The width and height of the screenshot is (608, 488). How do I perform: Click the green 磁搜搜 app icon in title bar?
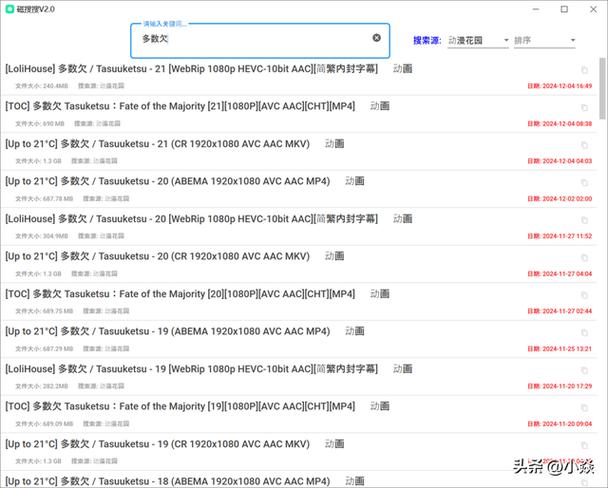[x=10, y=9]
